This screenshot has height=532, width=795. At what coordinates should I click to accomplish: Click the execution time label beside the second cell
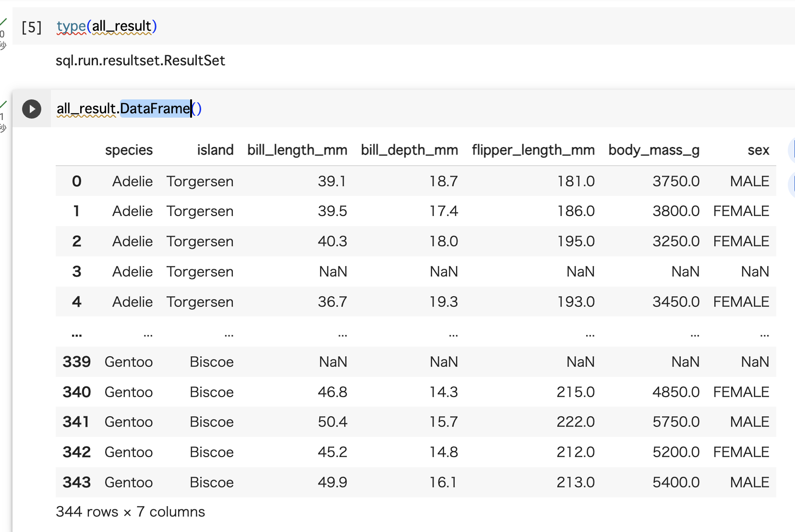(x=3, y=122)
